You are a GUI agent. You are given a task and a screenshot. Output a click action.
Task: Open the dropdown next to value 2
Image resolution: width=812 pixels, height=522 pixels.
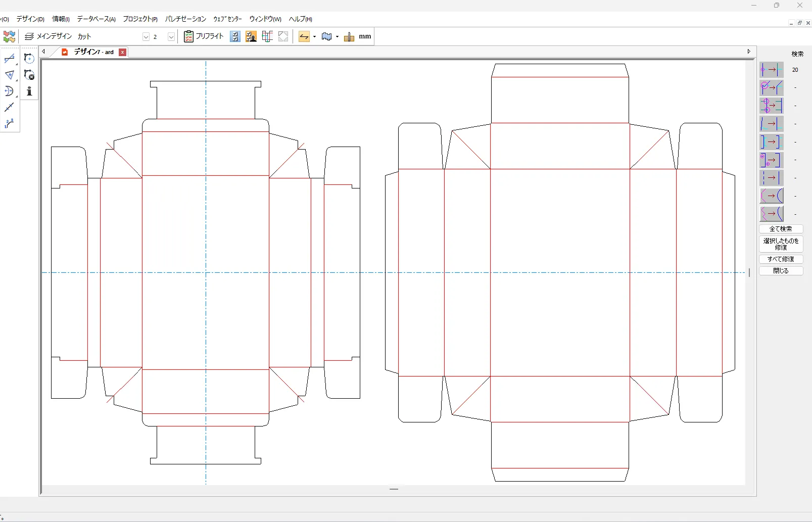coord(171,37)
